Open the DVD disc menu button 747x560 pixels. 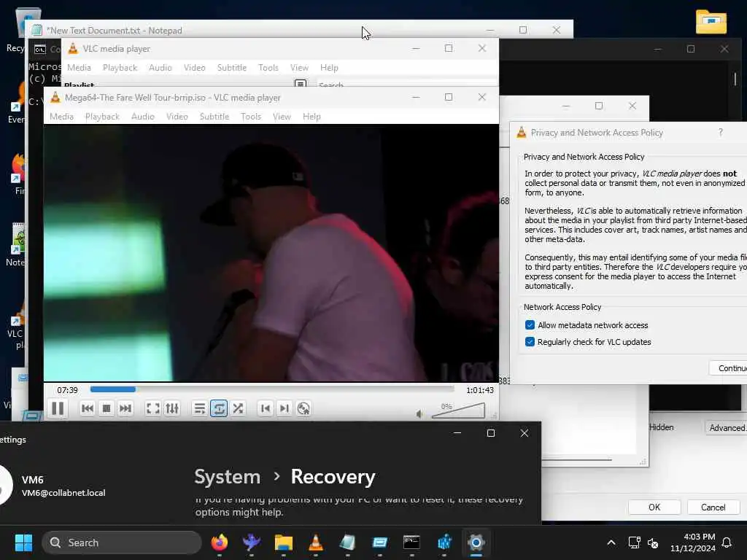tap(303, 408)
